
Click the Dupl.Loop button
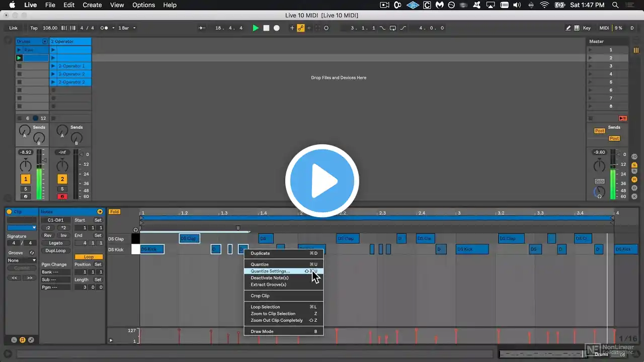(56, 250)
